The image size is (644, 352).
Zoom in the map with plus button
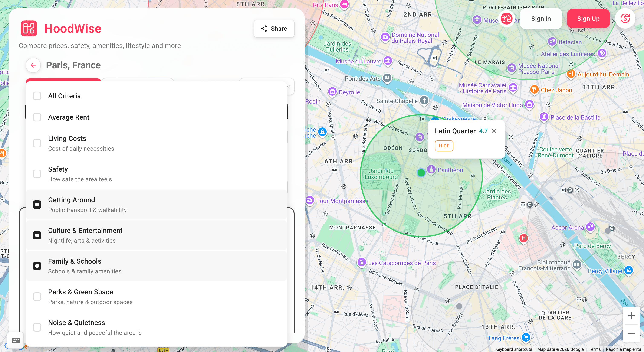[631, 316]
